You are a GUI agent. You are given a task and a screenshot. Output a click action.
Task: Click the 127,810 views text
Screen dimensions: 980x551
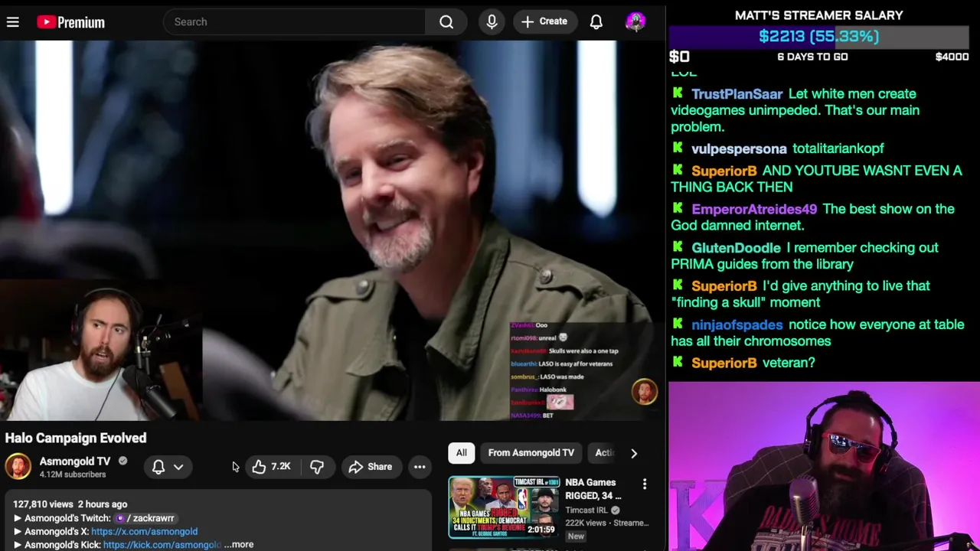[x=43, y=504]
